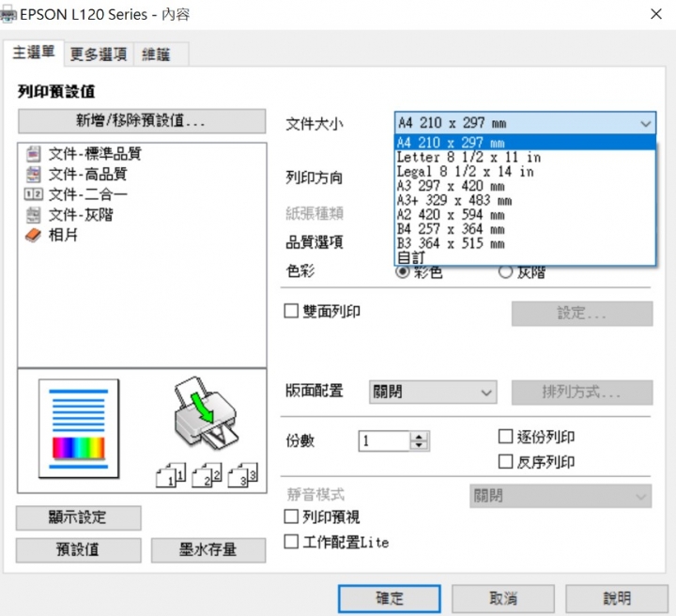Click the 文件-高品質 preset icon

pyautogui.click(x=33, y=174)
